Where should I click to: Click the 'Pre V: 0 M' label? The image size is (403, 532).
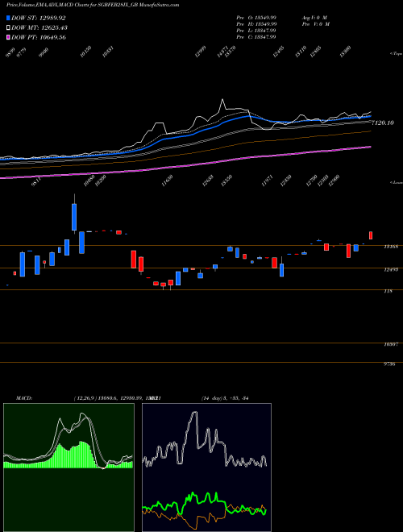click(x=317, y=24)
